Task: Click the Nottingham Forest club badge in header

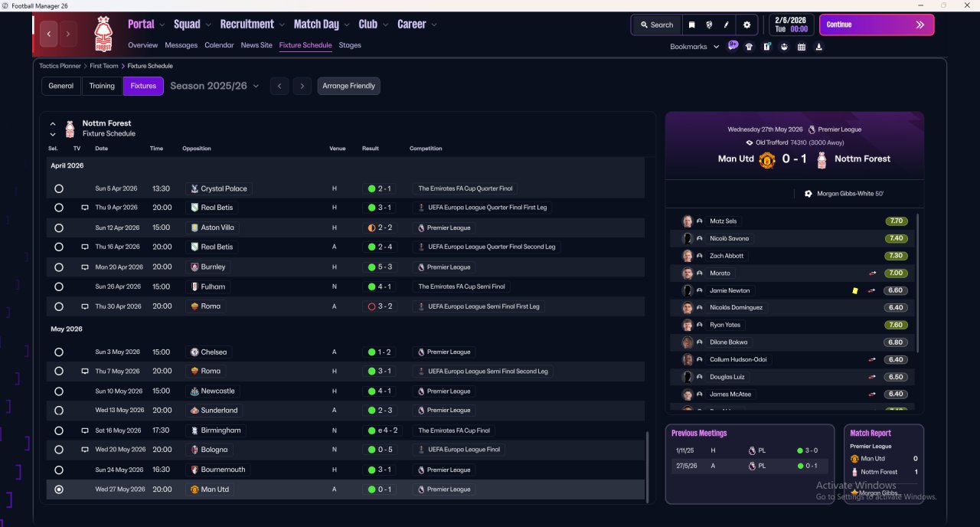Action: (103, 34)
